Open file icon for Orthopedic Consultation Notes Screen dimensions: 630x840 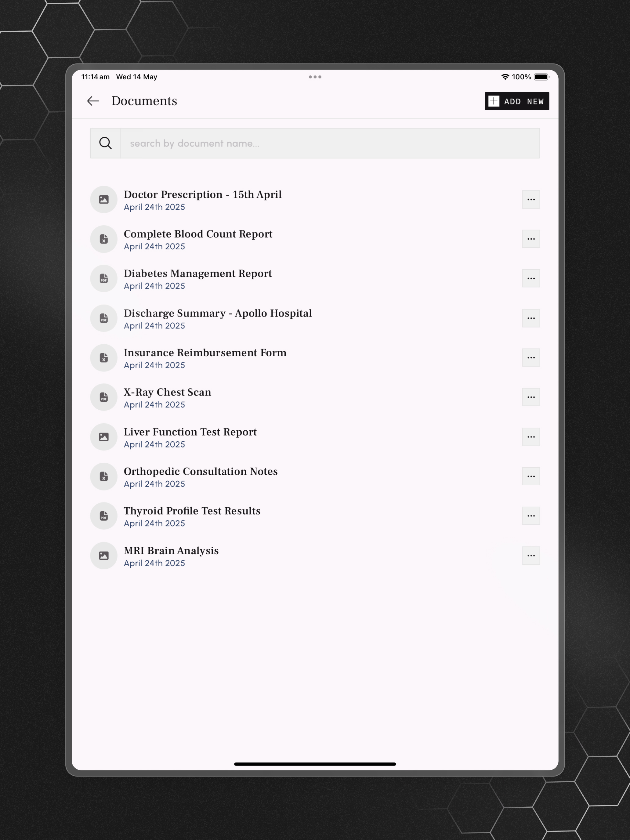104,476
